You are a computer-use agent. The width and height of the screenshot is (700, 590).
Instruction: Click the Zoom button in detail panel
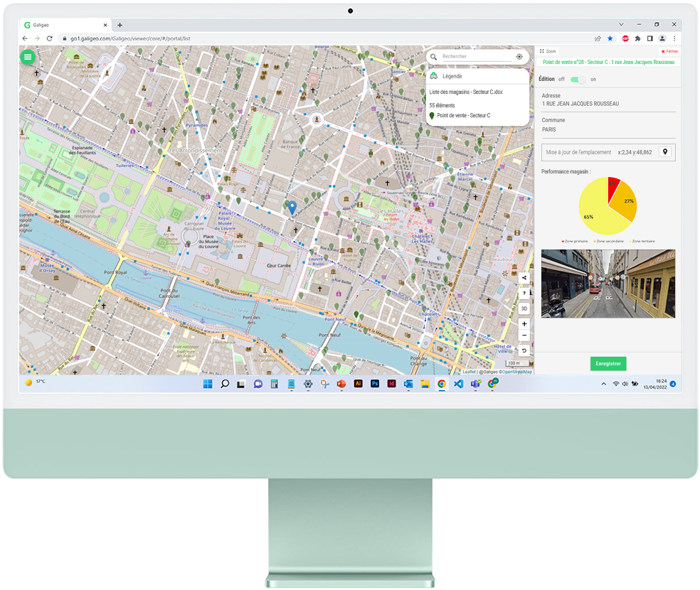[548, 51]
